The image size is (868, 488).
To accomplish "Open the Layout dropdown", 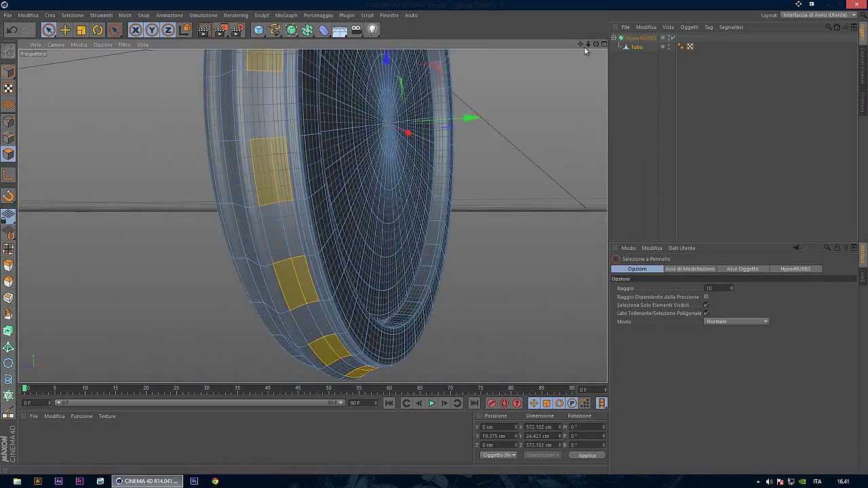I will [x=818, y=15].
